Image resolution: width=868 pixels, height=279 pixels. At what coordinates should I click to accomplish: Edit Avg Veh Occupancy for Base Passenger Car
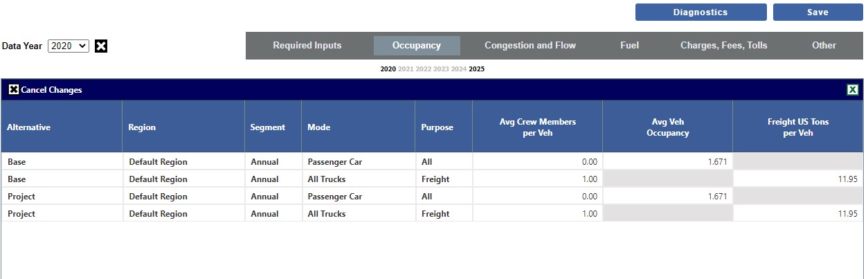coord(668,162)
